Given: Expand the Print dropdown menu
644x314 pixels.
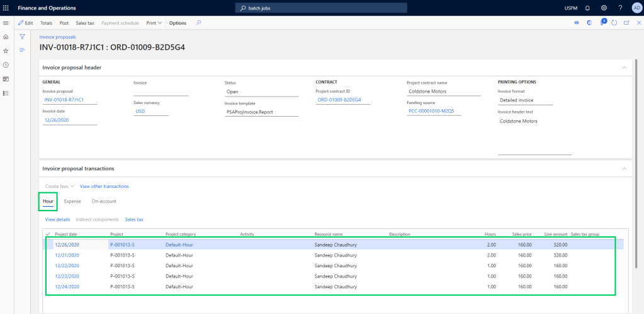Looking at the screenshot, I should 154,23.
